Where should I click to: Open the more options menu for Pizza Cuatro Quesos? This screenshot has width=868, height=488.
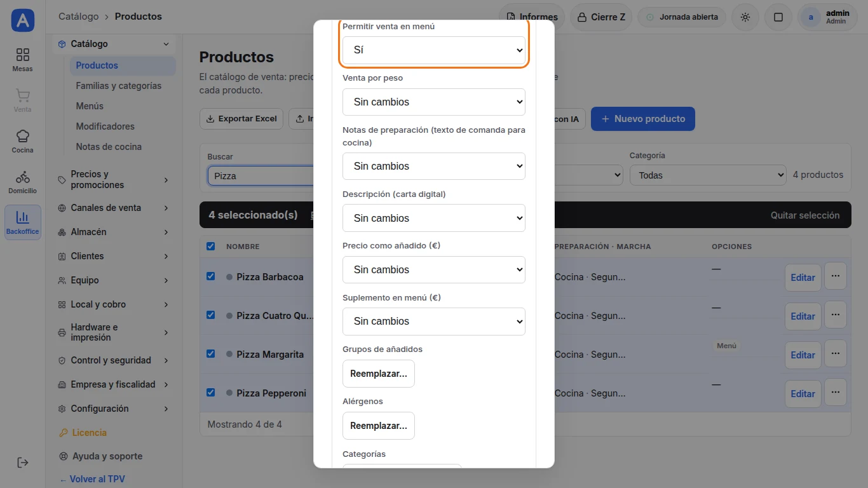pyautogui.click(x=835, y=315)
